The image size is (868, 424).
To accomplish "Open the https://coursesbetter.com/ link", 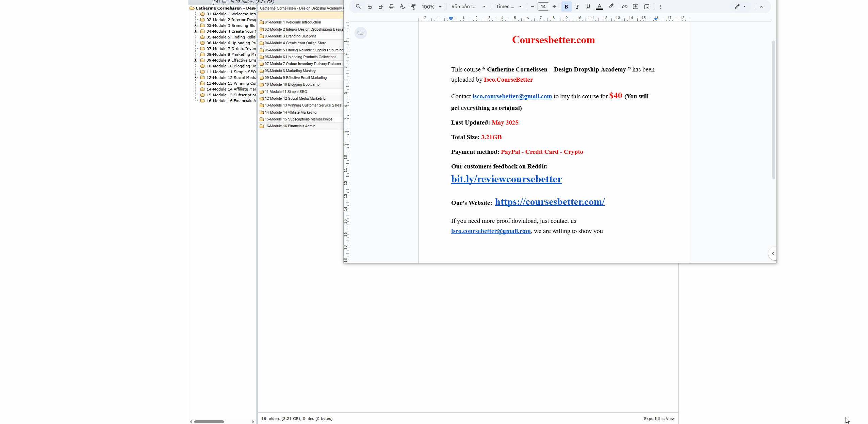I will (550, 202).
